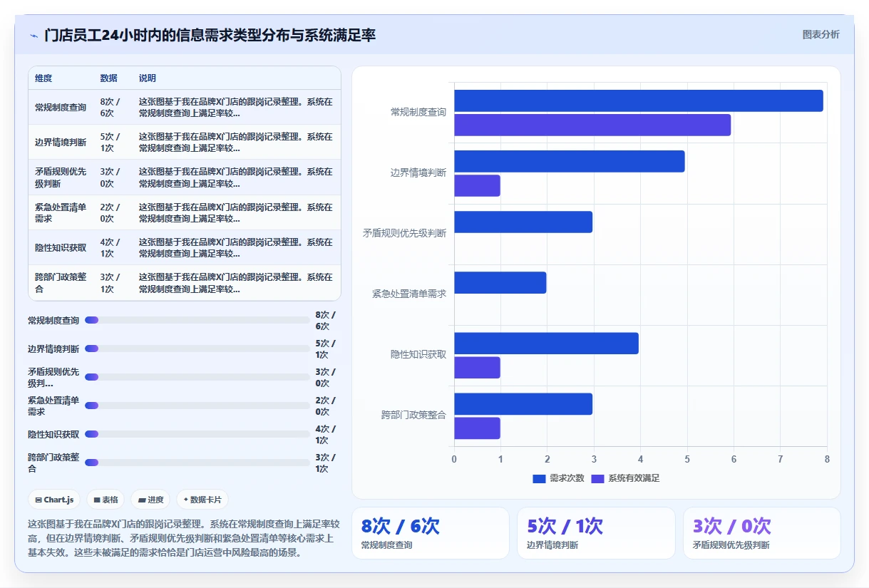Click the 2次 / 0次 table cell
This screenshot has height=588, width=869.
click(110, 212)
